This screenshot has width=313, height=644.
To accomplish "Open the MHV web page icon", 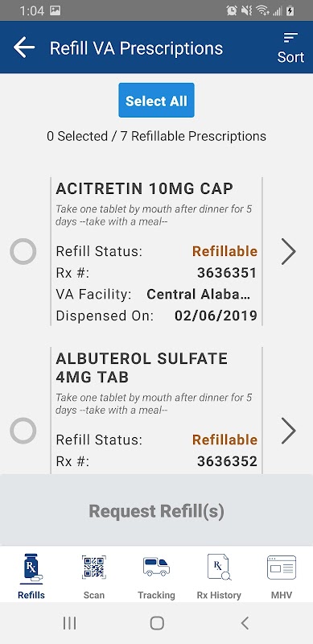I will [282, 568].
